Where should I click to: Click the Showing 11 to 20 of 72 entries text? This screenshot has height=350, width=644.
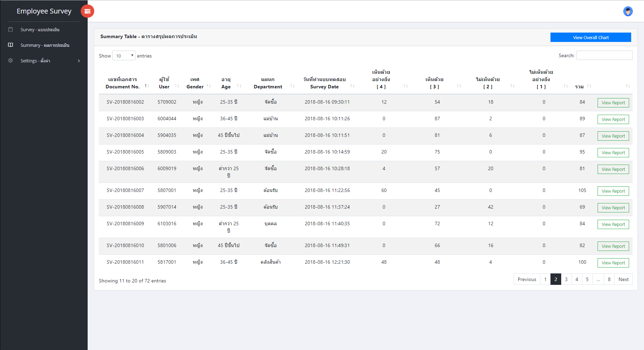tap(132, 281)
